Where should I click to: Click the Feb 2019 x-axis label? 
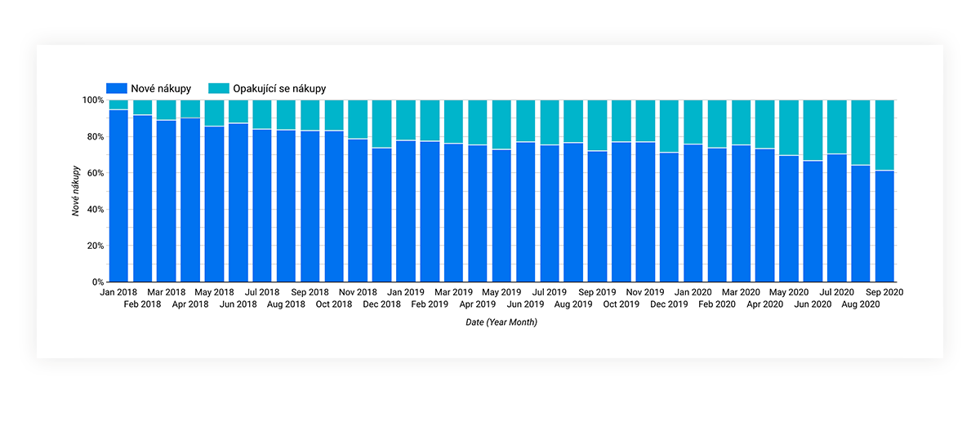click(x=430, y=304)
